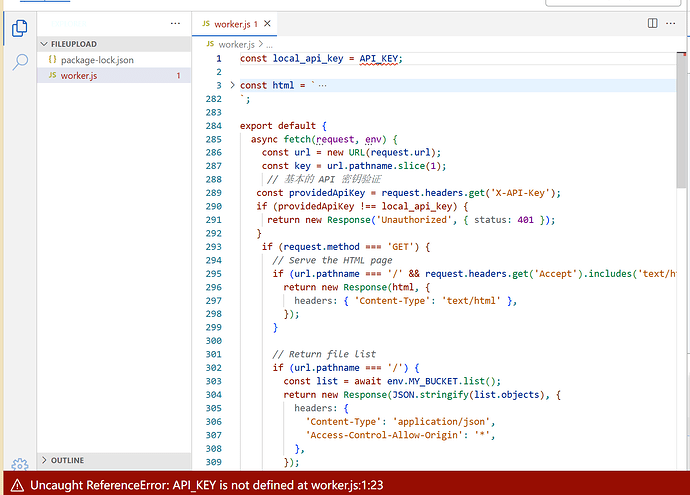Open the Manage gear icon
690x495 pixels.
pyautogui.click(x=20, y=464)
